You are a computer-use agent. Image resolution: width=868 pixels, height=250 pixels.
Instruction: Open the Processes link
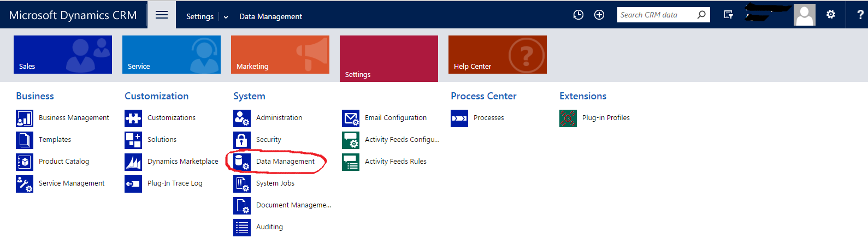coord(489,118)
